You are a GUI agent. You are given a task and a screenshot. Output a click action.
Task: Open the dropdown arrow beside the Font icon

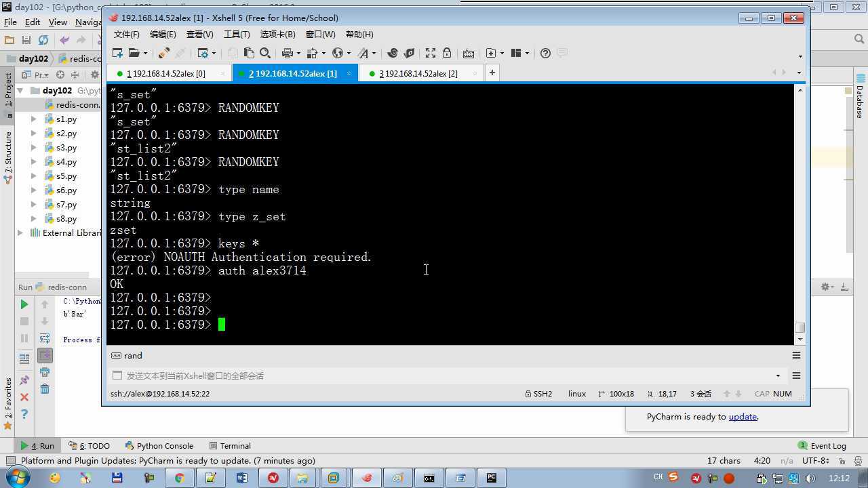[x=374, y=53]
